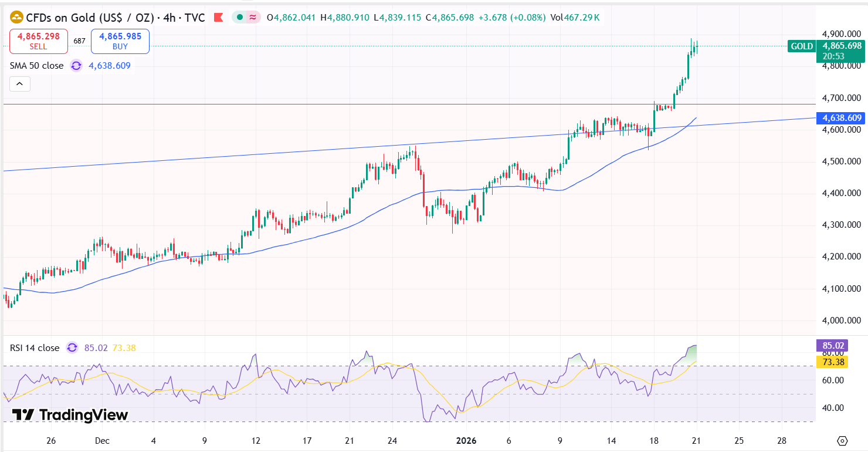This screenshot has height=452, width=868.
Task: Collapse the indicator legend with the up chevron
Action: pos(20,83)
